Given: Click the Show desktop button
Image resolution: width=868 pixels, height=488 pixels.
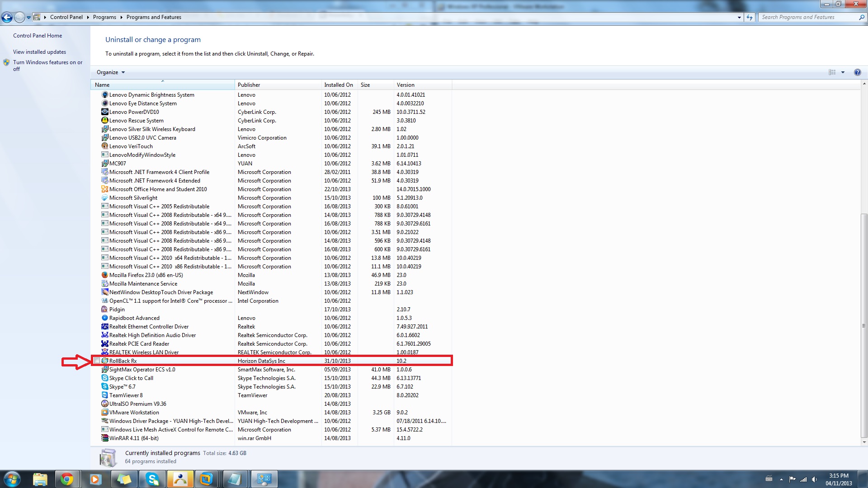Looking at the screenshot, I should coord(864,479).
